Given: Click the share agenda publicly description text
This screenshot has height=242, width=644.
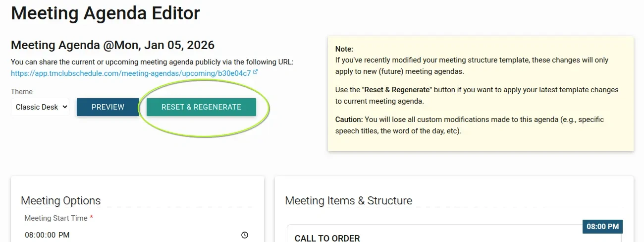Looking at the screenshot, I should (152, 62).
